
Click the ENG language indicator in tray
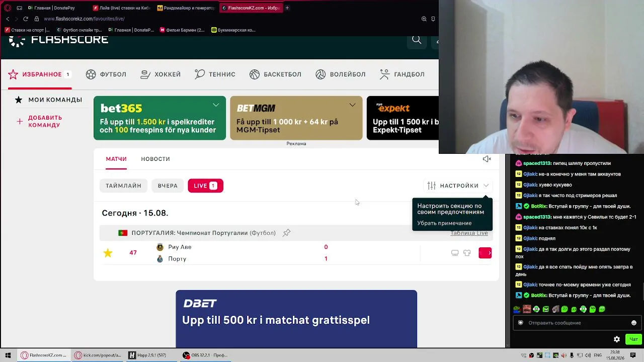coord(598,355)
